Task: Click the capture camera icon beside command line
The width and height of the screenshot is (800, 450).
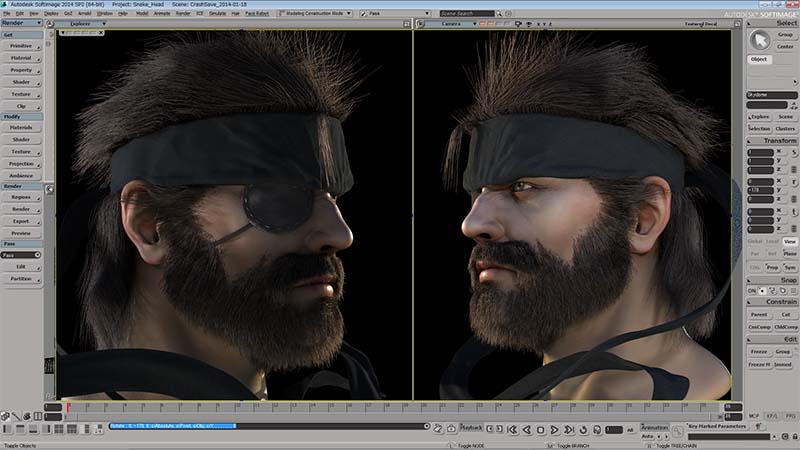Action: (x=452, y=429)
